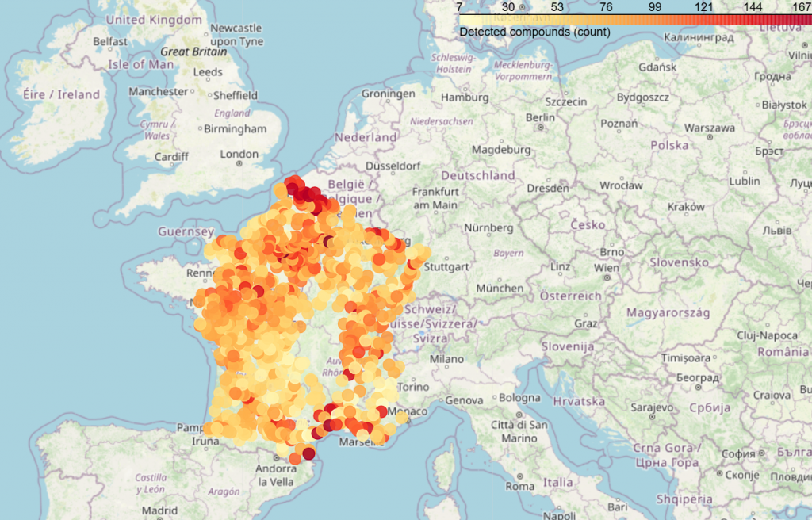Click the 'Detected compounds (count)' legend title
812x520 pixels.
[x=534, y=32]
